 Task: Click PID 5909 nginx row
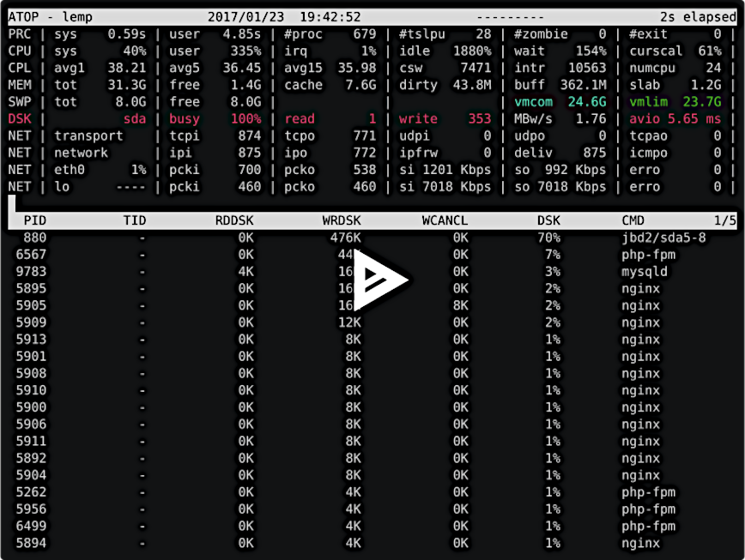(372, 322)
